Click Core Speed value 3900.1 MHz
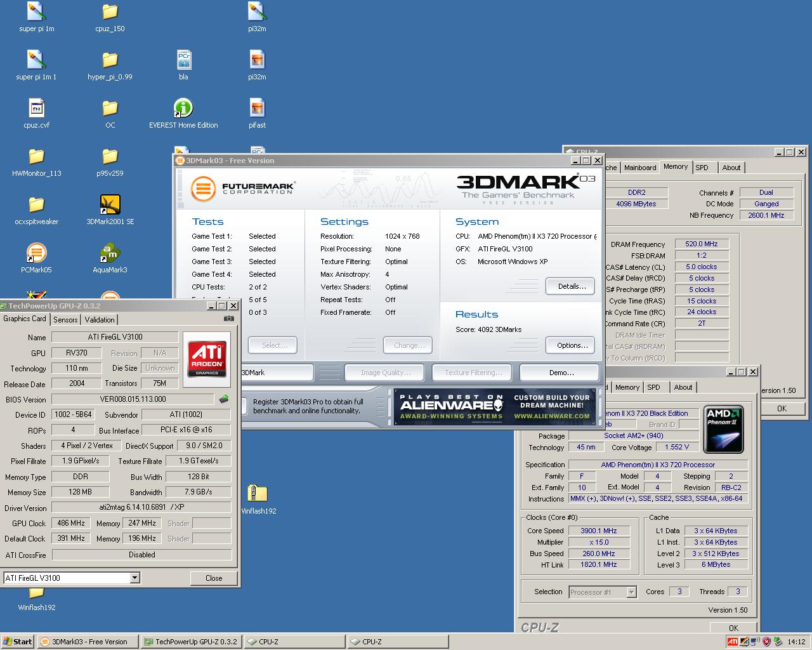Image resolution: width=812 pixels, height=650 pixels. tap(599, 531)
